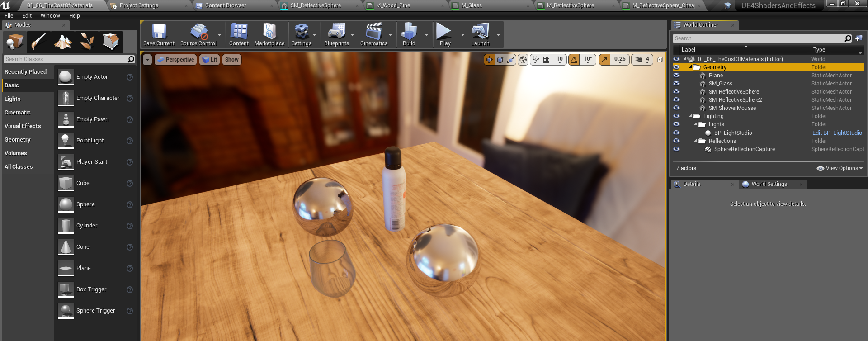The width and height of the screenshot is (868, 341).
Task: Launch the Marketplace from the toolbar
Action: point(269,35)
